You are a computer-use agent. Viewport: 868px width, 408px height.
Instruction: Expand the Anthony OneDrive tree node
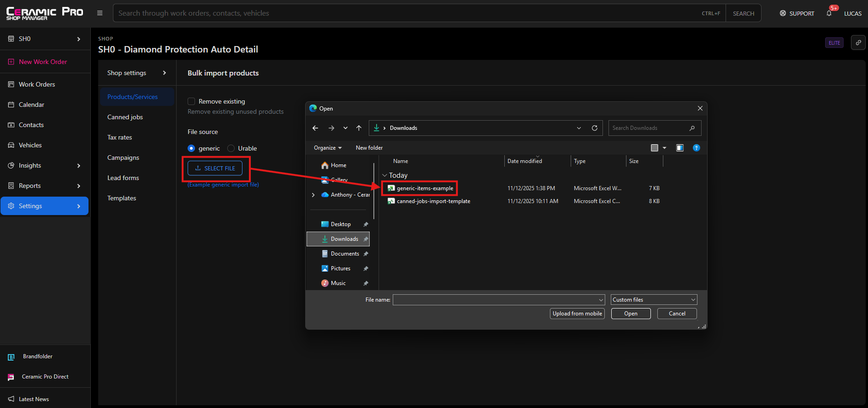point(313,195)
